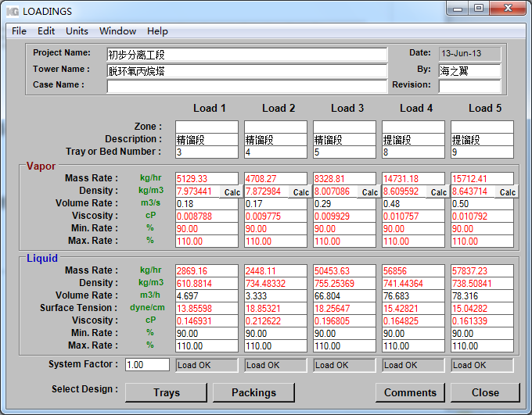Click liquid volume rate 76.683
Screen dimensions: 532x415
413,296
